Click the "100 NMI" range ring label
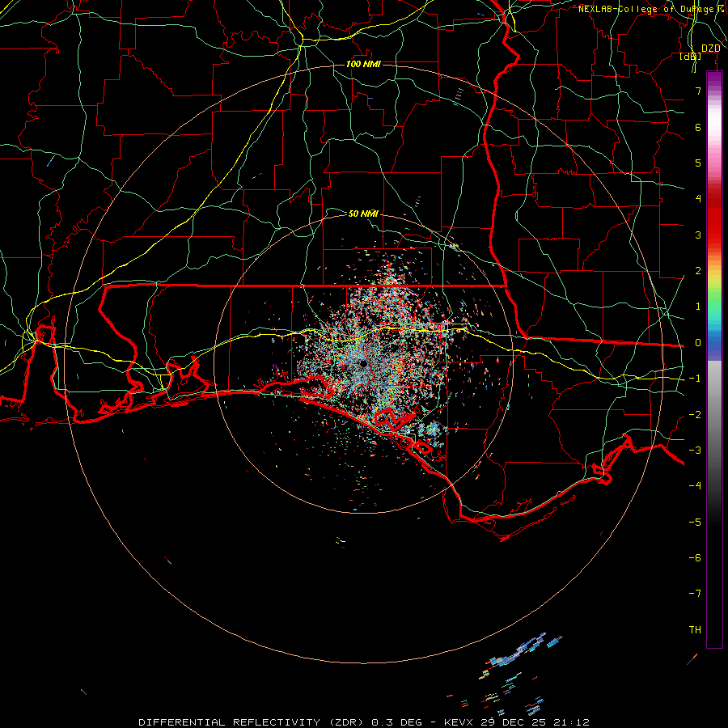 pyautogui.click(x=363, y=64)
